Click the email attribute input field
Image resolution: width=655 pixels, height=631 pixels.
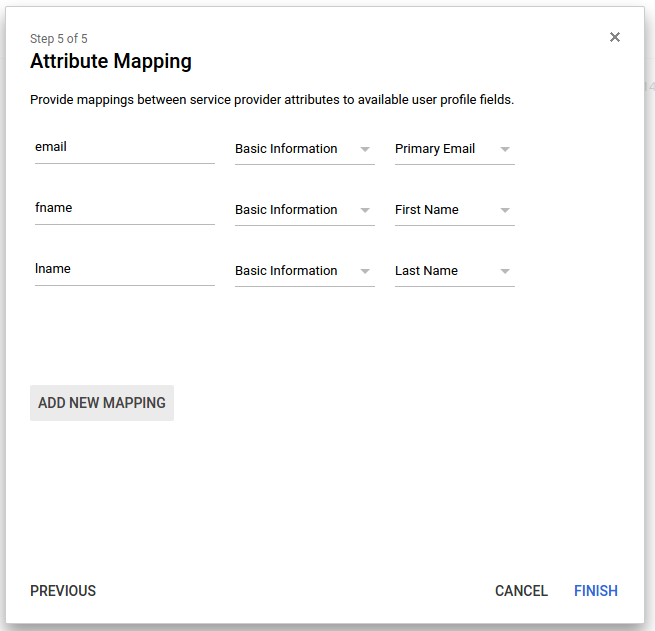(124, 147)
